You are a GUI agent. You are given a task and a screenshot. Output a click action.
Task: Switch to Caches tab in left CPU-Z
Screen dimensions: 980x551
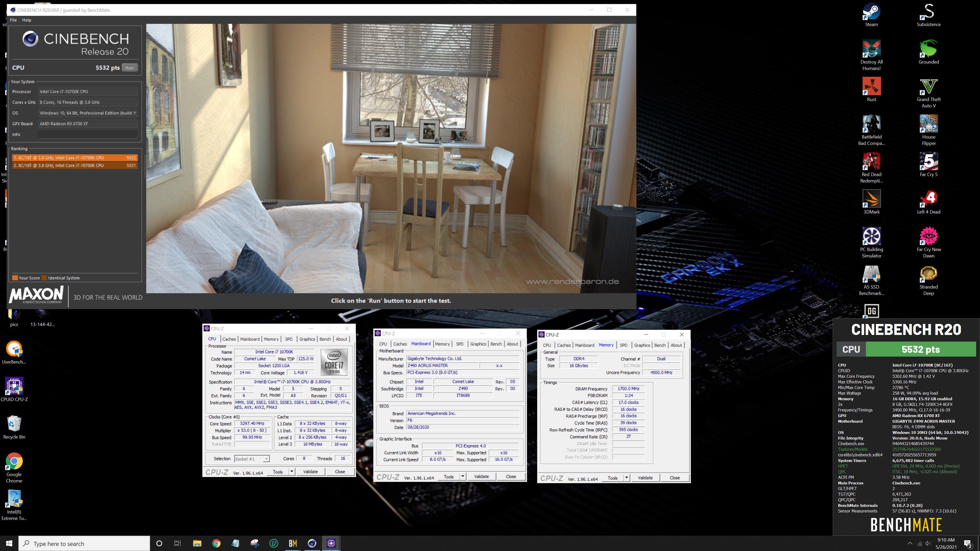(x=229, y=339)
